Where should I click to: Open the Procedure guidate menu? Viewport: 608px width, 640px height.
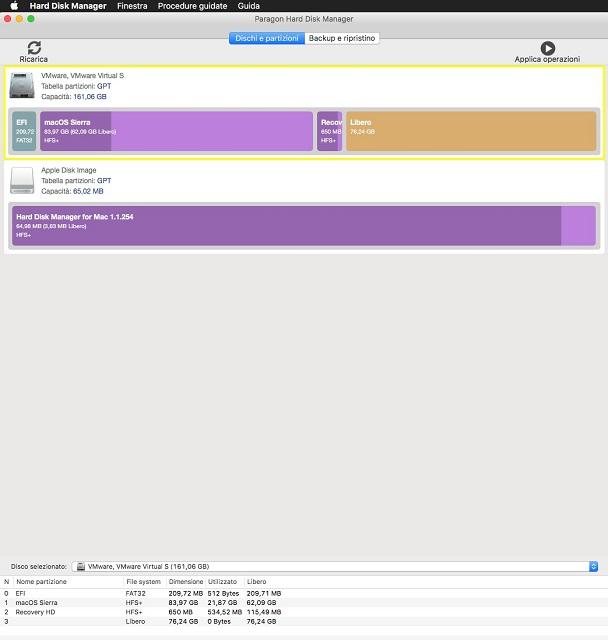192,6
